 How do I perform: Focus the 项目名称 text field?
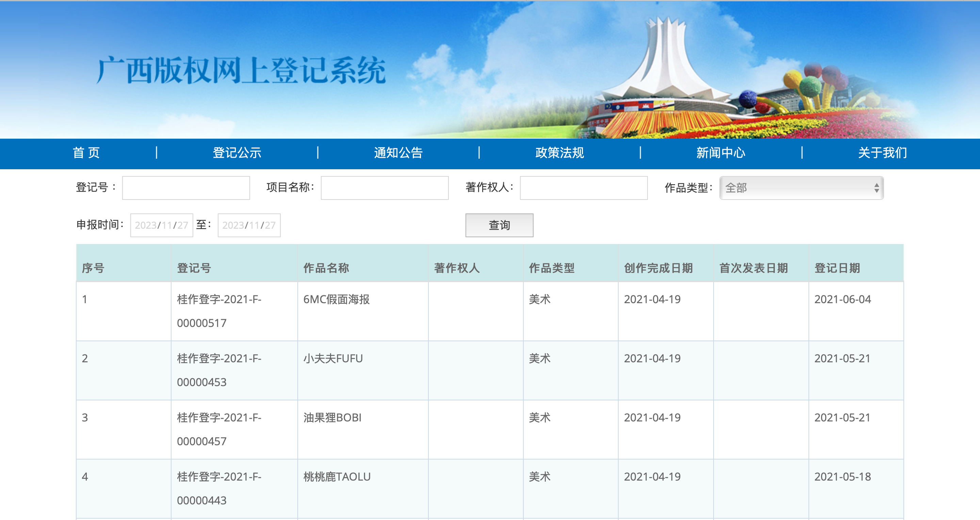[x=385, y=188]
